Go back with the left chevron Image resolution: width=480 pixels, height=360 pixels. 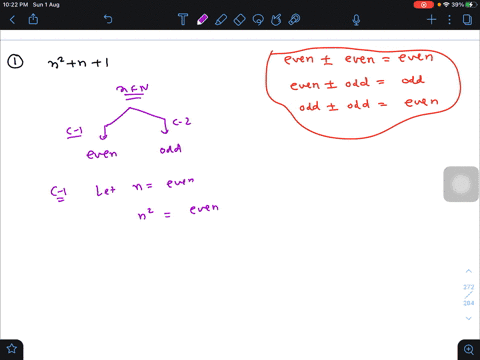(12, 20)
